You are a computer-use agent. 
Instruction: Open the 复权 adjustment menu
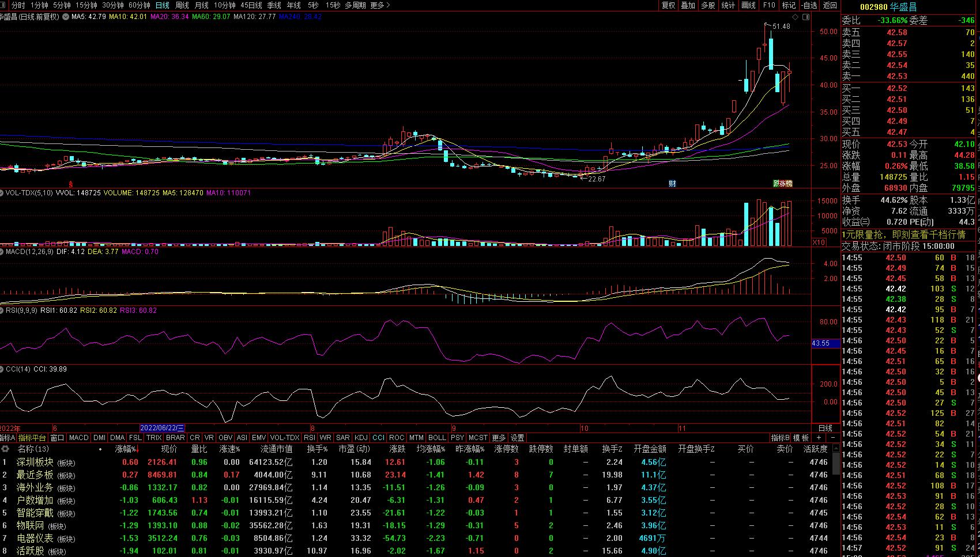point(669,5)
